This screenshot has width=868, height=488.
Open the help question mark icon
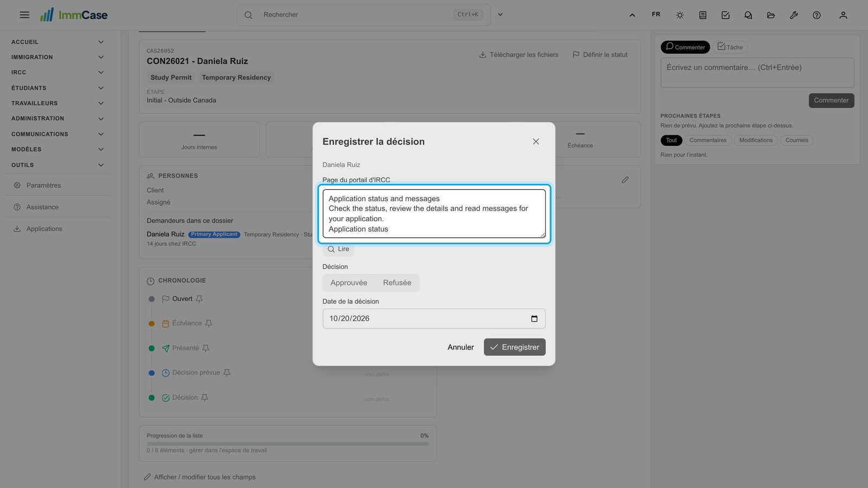[816, 15]
